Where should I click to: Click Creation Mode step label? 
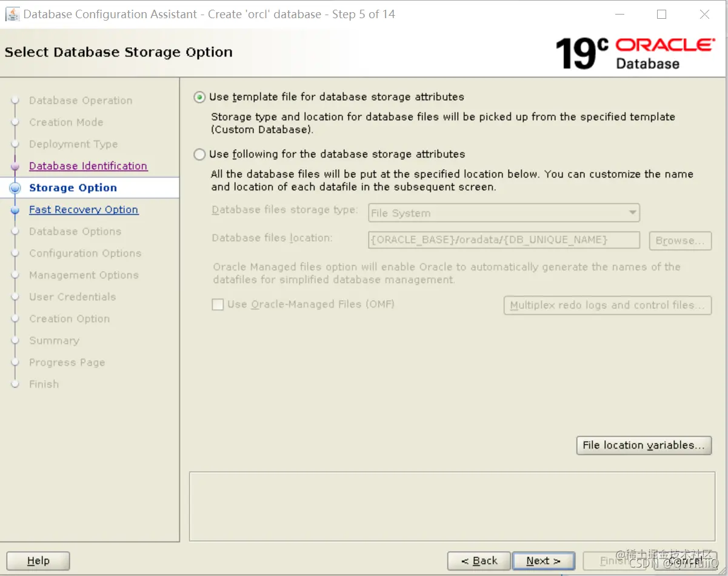pyautogui.click(x=66, y=122)
